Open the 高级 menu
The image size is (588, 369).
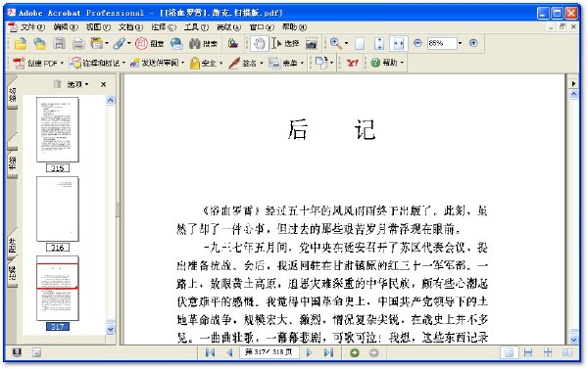coord(228,27)
